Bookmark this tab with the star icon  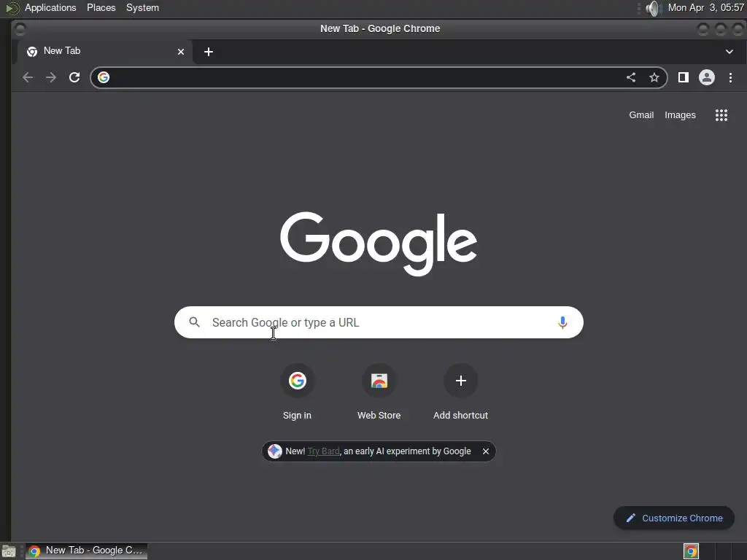654,77
